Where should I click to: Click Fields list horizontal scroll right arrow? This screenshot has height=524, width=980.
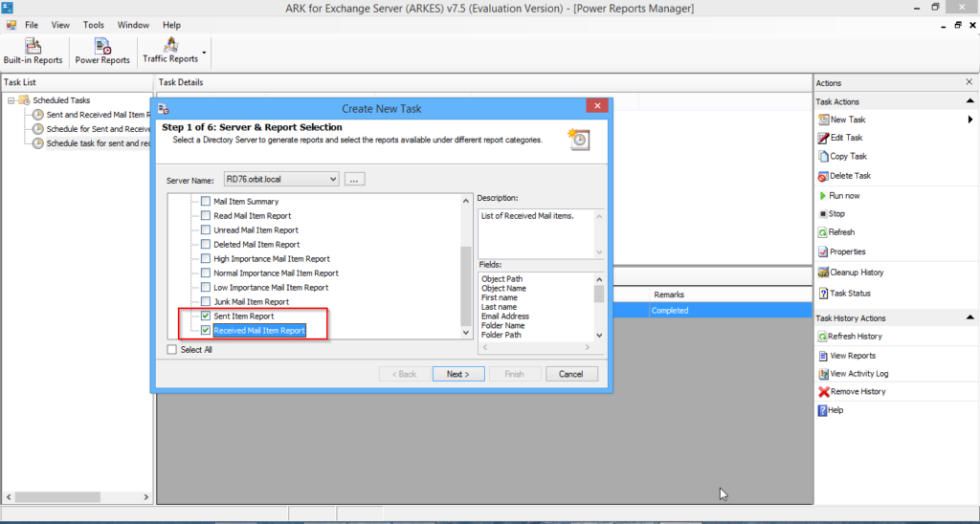(x=587, y=347)
